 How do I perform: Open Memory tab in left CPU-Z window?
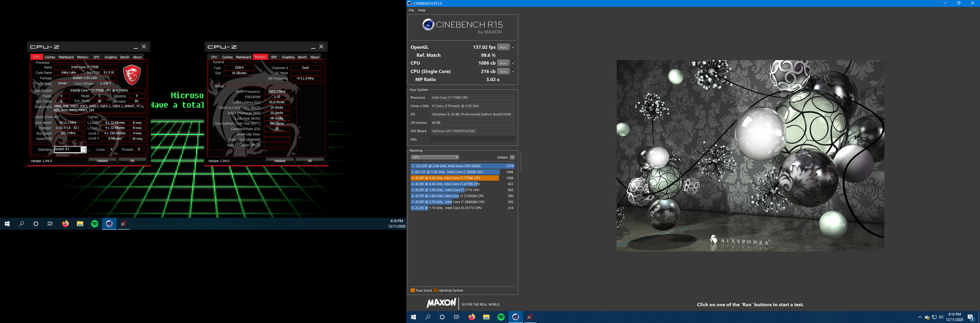[82, 57]
